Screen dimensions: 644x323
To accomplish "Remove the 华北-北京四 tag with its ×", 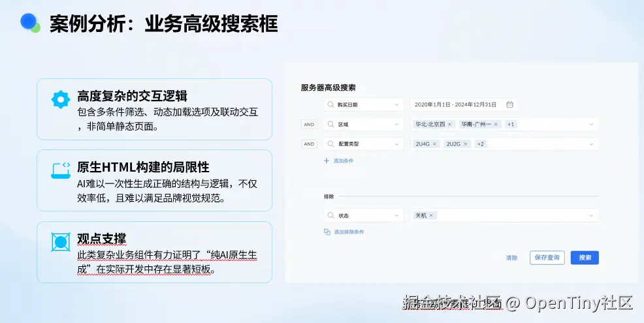I will click(449, 125).
